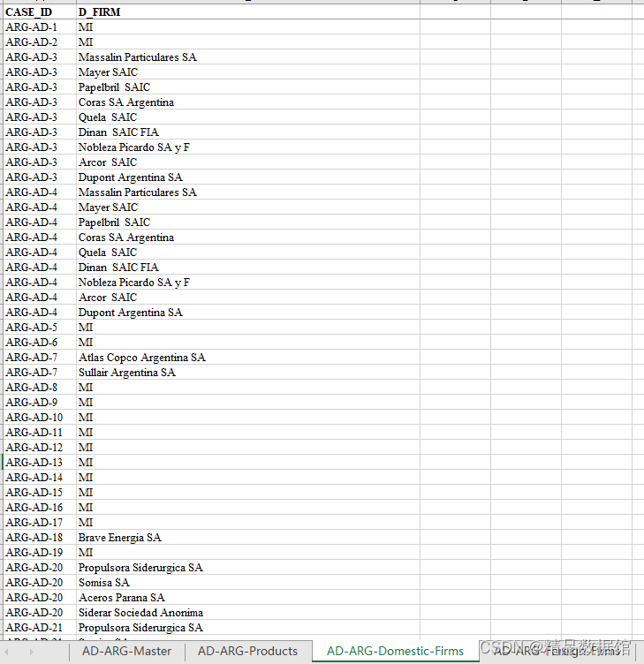The image size is (644, 664).
Task: Click the Atlas Copco Argentina SA cell
Action: 248,358
